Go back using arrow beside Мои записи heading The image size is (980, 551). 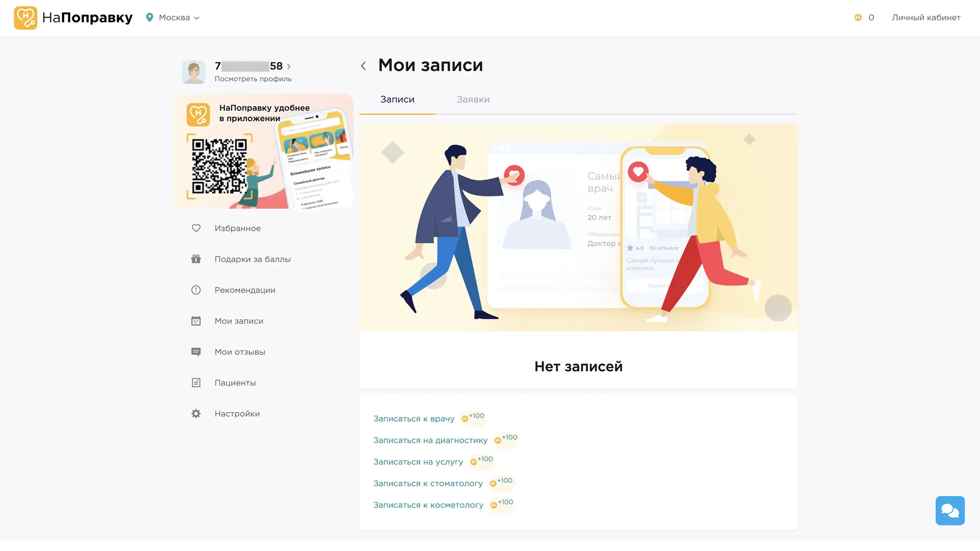(363, 66)
